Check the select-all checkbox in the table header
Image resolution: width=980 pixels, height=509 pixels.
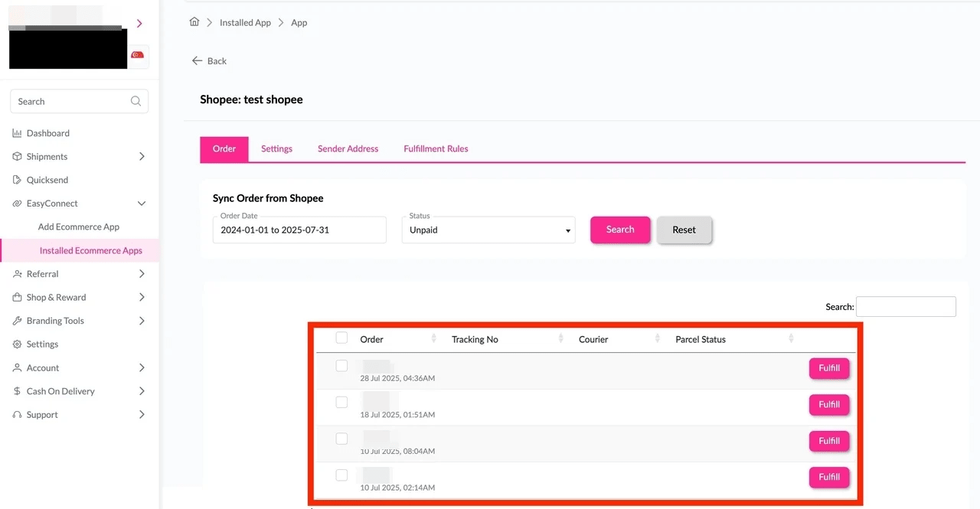(x=341, y=337)
